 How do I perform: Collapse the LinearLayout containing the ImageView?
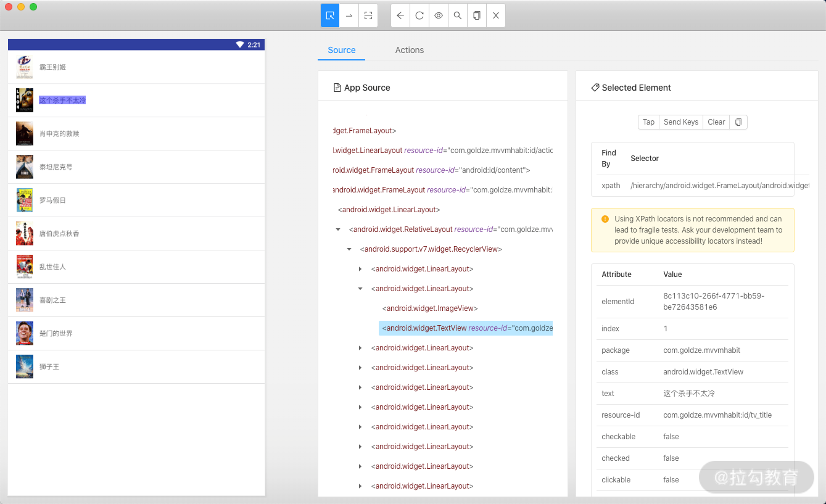tap(360, 289)
